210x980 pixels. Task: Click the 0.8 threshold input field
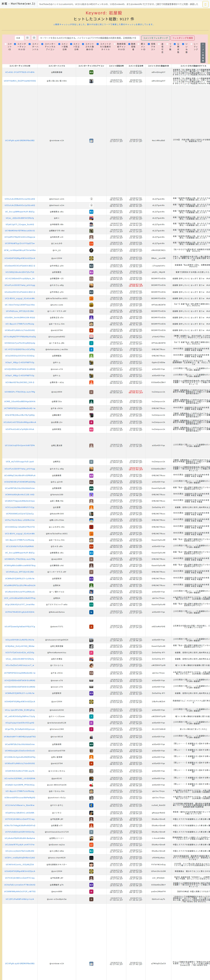19,38
